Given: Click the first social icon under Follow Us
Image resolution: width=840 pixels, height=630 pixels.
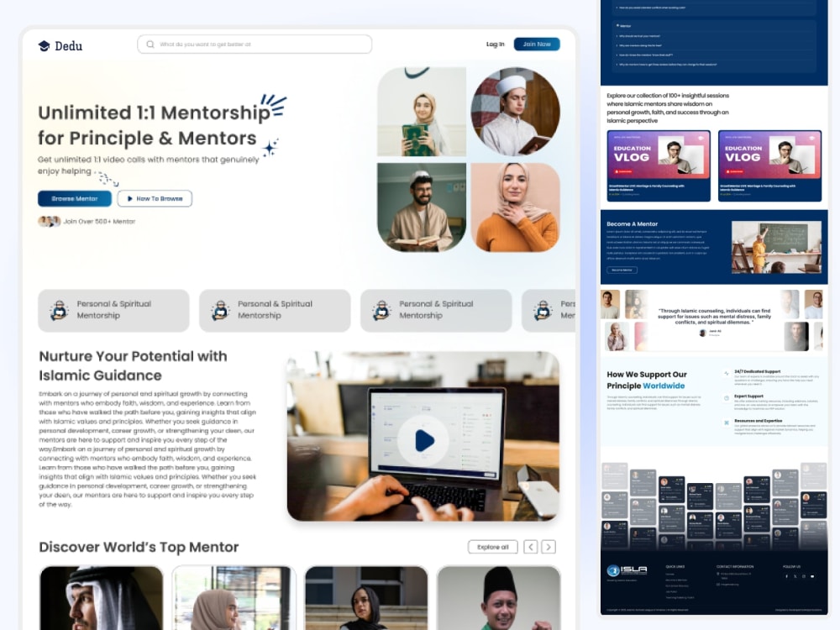Looking at the screenshot, I should (786, 576).
